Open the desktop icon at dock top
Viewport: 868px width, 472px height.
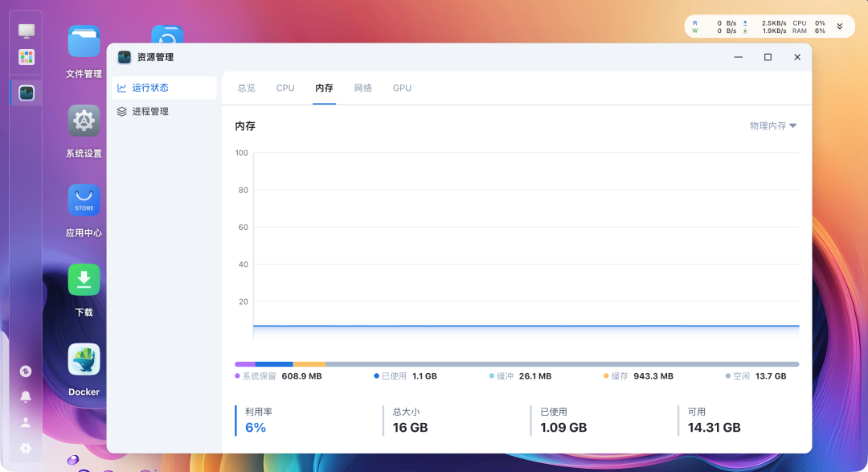point(25,29)
